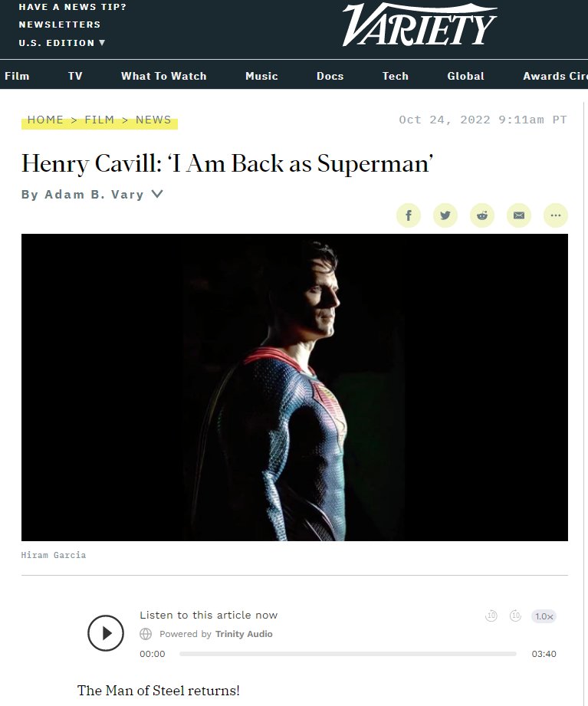Change playback speed from 1.0x

544,616
